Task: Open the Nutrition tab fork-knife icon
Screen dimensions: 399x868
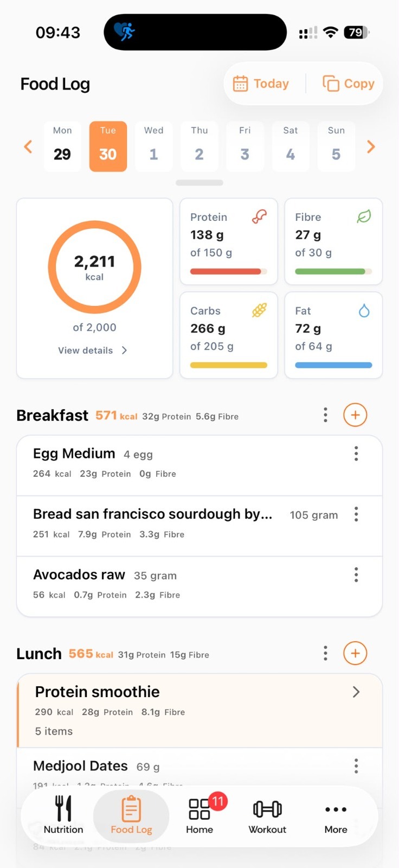Action: point(63,808)
